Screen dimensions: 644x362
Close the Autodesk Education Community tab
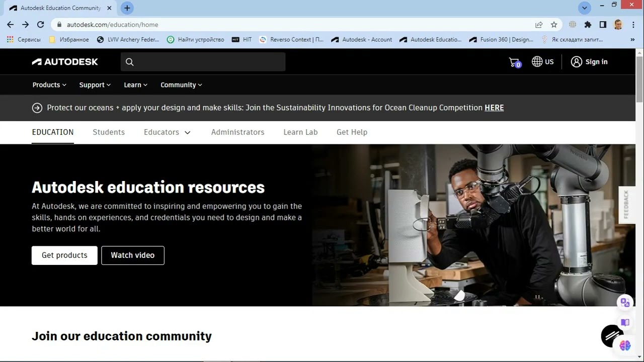(109, 8)
